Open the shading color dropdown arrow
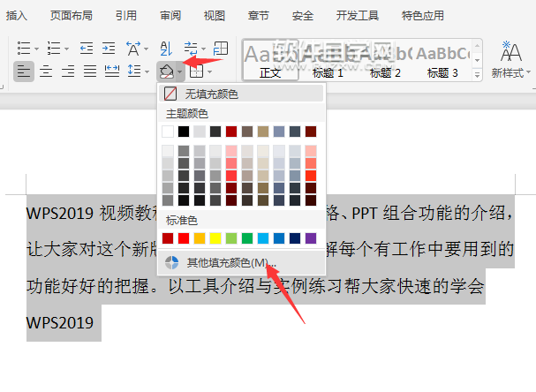 (x=180, y=72)
